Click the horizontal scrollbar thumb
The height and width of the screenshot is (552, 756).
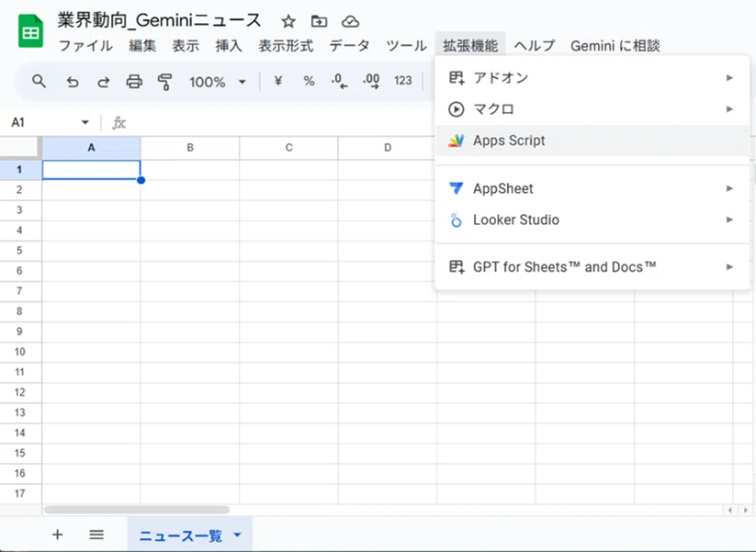(137, 510)
